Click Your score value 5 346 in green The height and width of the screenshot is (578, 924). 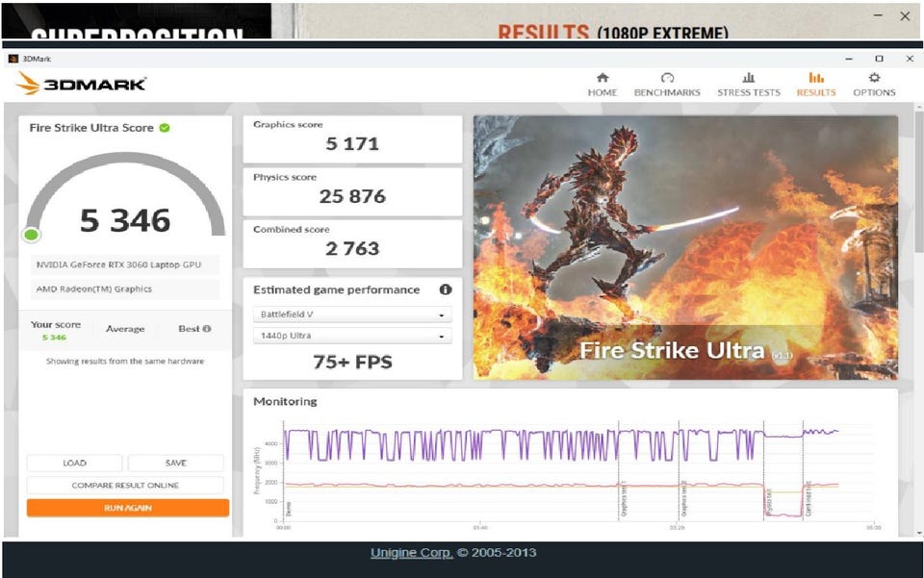point(54,338)
